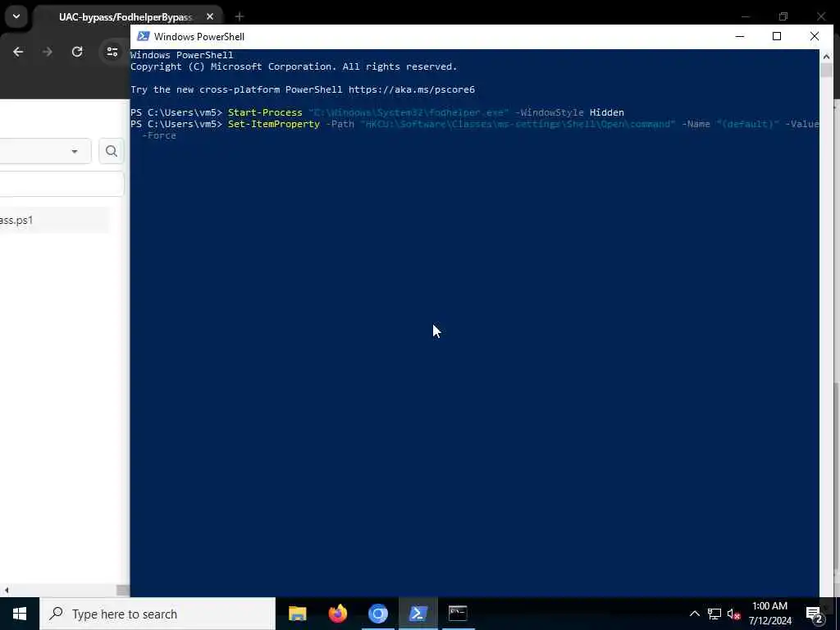This screenshot has width=840, height=630.
Task: Click the Set-ItemProperty command text
Action: point(274,124)
